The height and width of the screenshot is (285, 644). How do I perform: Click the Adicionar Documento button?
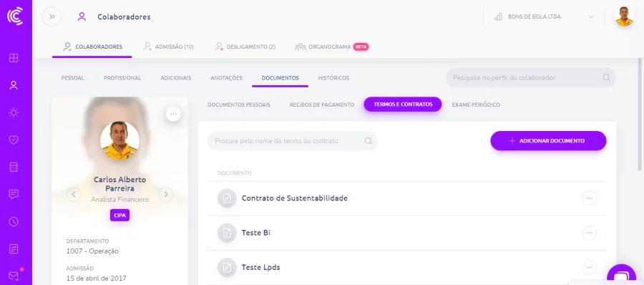pyautogui.click(x=548, y=140)
